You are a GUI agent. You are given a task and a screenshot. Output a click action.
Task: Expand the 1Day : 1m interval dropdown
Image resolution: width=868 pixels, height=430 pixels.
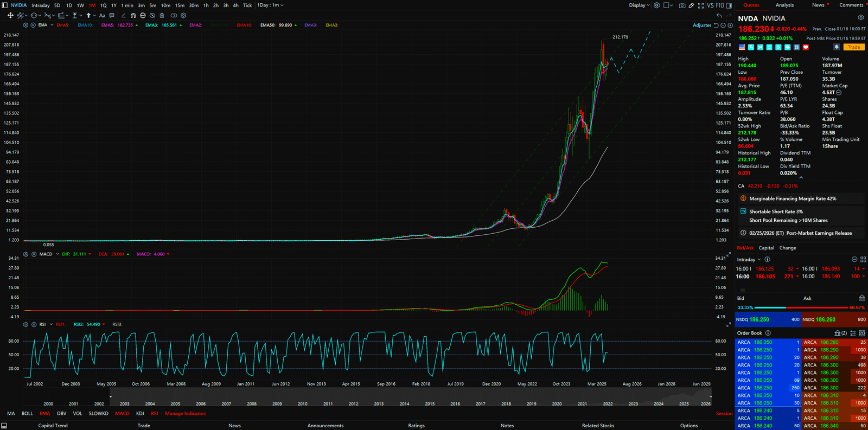[x=270, y=5]
